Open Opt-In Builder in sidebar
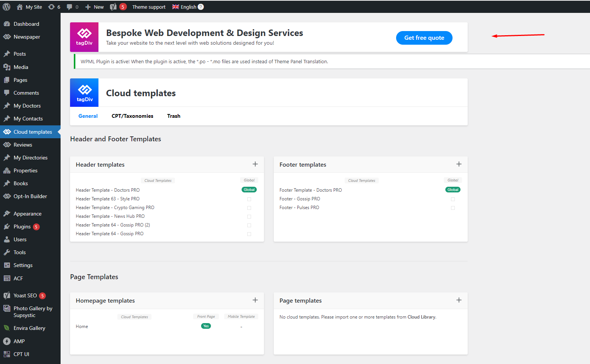The width and height of the screenshot is (590, 364). tap(30, 196)
